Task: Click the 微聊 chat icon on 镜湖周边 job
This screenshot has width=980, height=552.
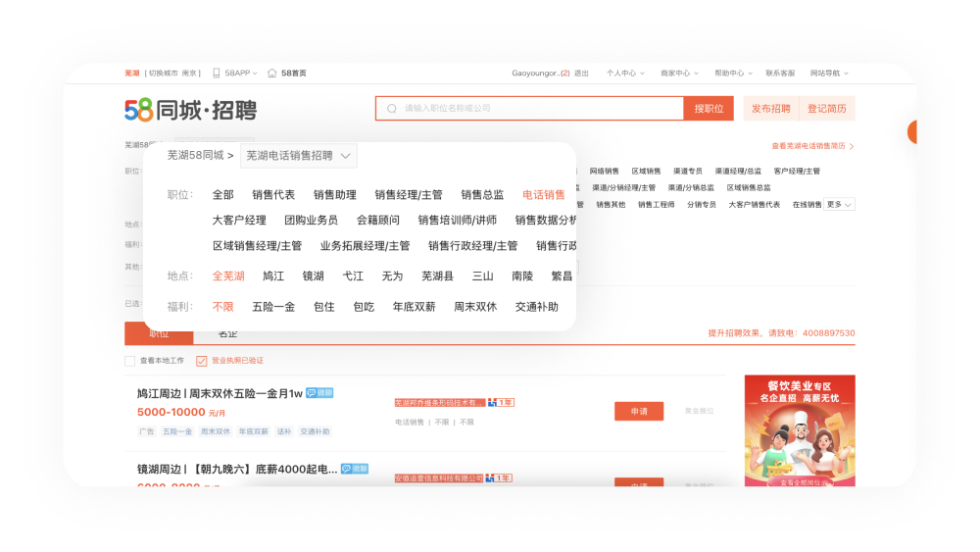Action: (x=354, y=469)
